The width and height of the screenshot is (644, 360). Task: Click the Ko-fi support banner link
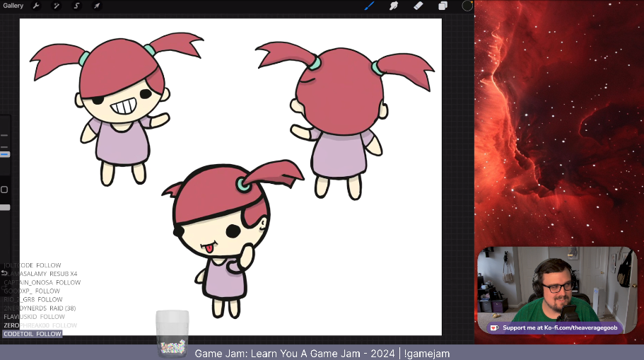pos(554,327)
